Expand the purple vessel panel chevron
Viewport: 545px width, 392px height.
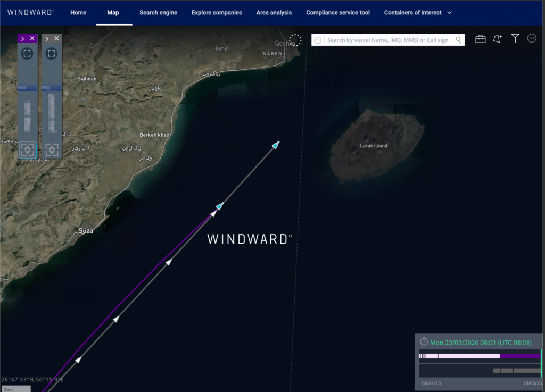[22, 38]
